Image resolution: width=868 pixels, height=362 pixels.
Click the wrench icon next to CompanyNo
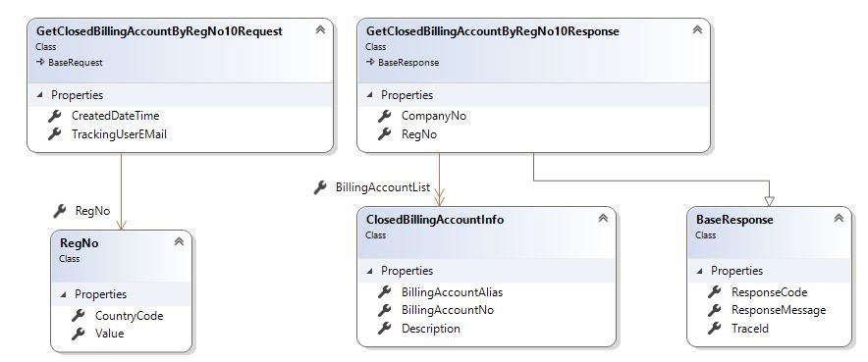(384, 116)
